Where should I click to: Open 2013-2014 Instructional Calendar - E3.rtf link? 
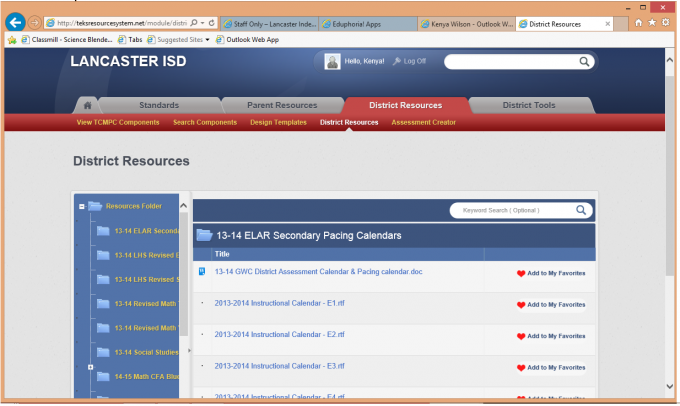coord(279,366)
